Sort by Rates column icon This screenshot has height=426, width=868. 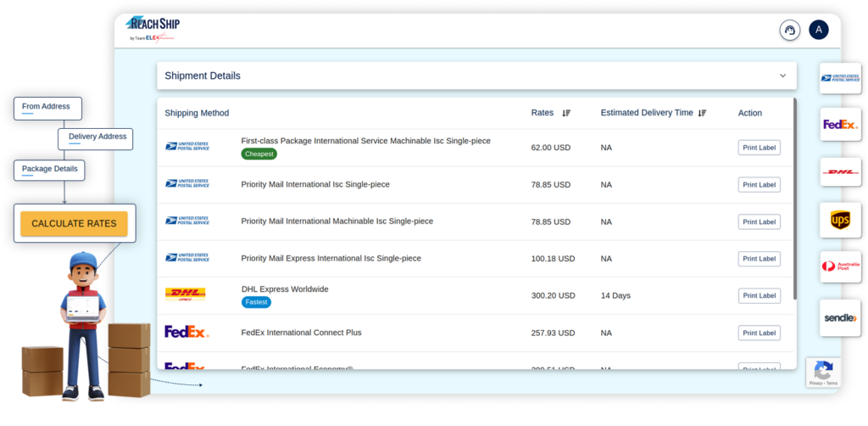566,113
